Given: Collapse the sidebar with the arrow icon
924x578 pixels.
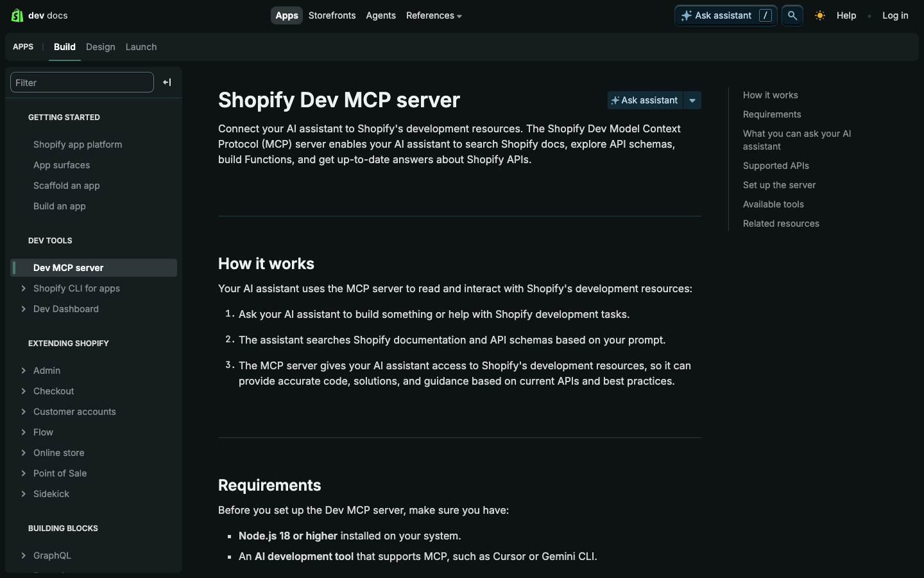Looking at the screenshot, I should pos(167,82).
